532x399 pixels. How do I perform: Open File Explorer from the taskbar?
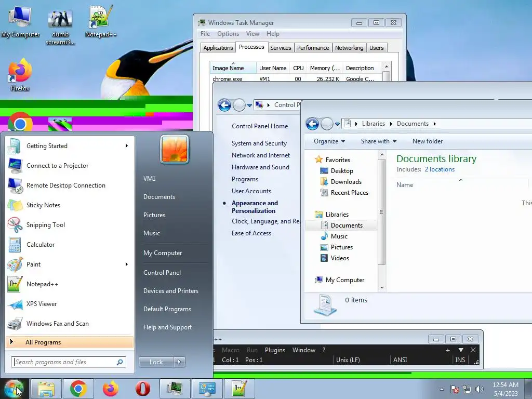pyautogui.click(x=46, y=389)
